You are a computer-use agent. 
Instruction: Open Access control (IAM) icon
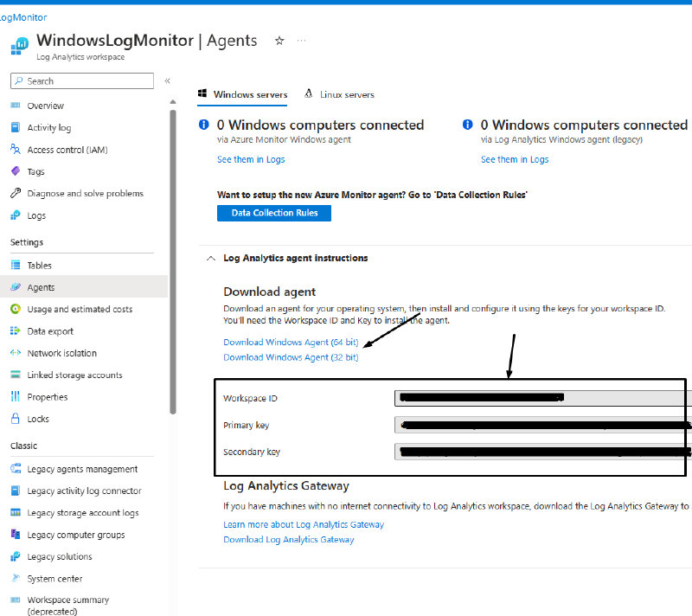coord(15,150)
